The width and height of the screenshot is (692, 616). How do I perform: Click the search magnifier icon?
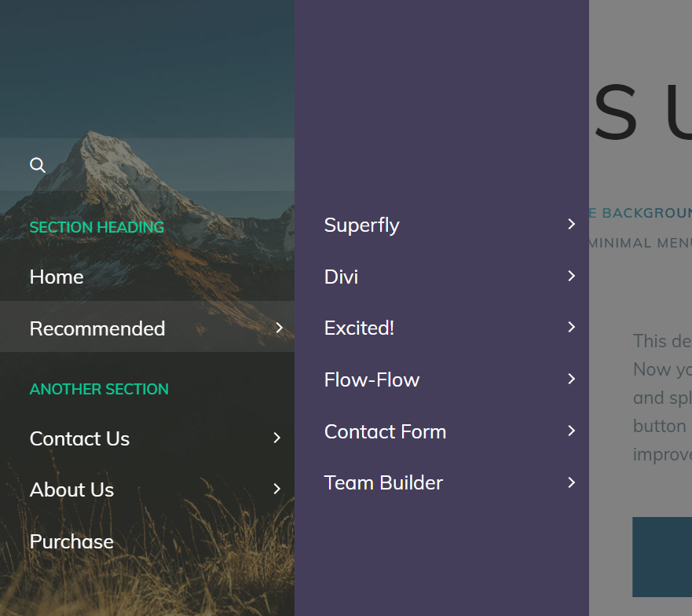tap(38, 165)
